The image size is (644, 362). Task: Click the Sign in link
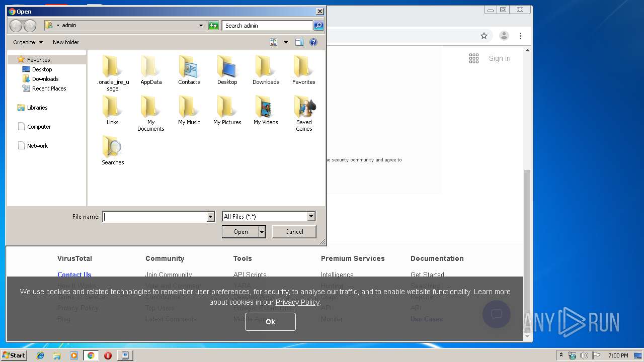point(500,58)
